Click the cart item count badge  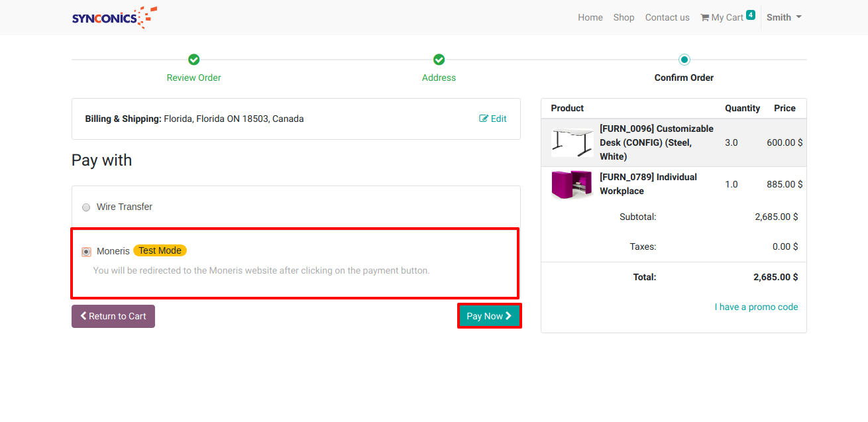[750, 15]
